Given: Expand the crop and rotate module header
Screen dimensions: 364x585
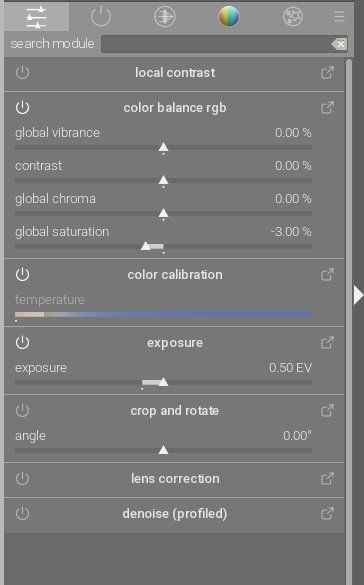Looking at the screenshot, I should [x=175, y=411].
